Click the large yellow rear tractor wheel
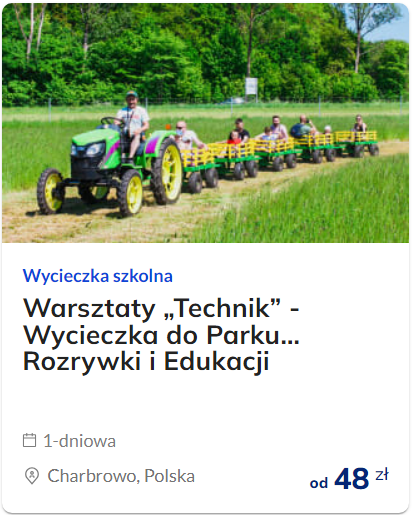Screen dimensions: 413x515 click(x=168, y=171)
